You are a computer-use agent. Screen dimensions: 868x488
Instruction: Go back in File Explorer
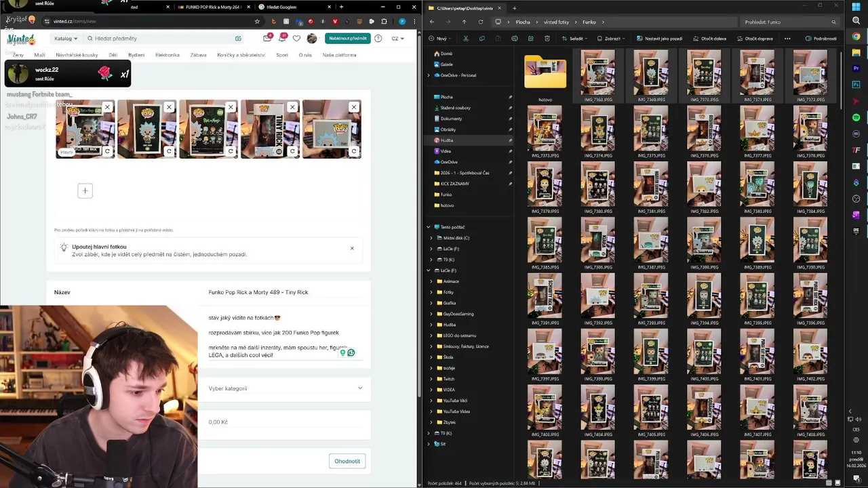(433, 22)
